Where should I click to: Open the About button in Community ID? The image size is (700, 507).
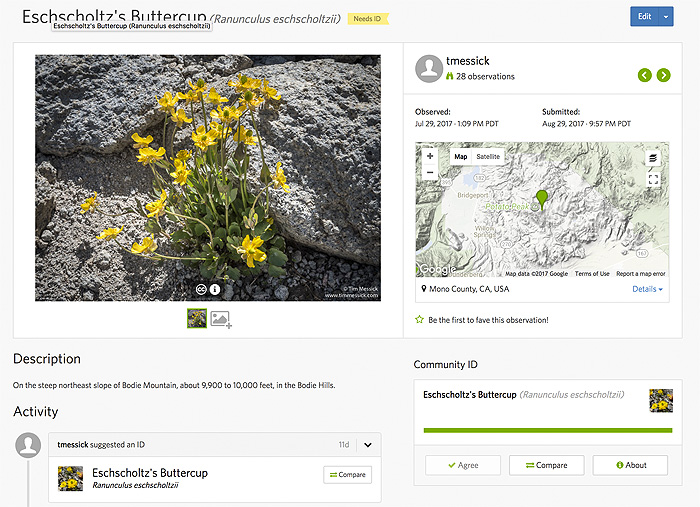630,465
